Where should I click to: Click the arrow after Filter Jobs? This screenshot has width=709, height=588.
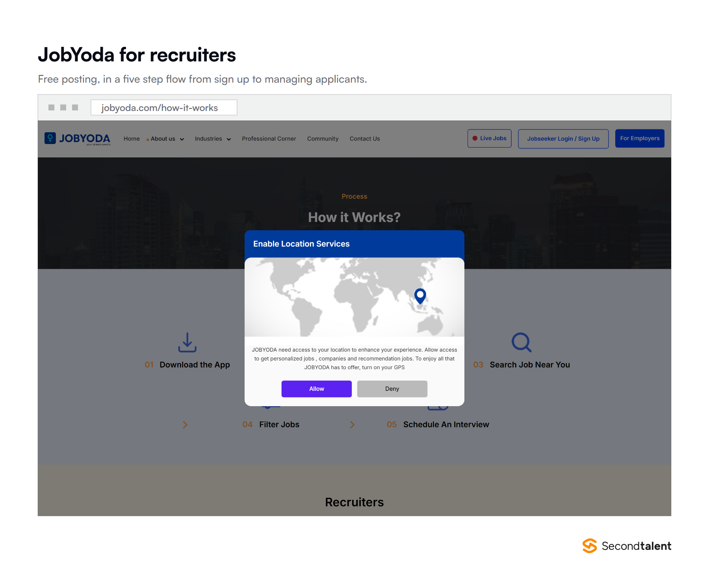pos(352,425)
